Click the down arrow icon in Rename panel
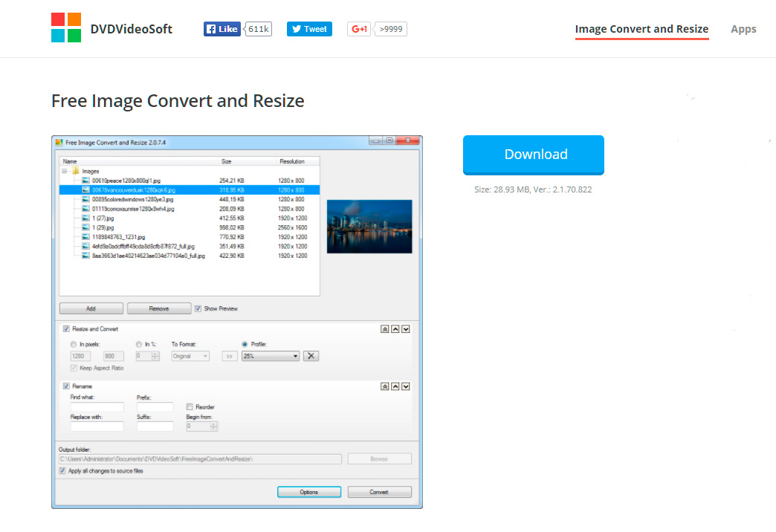 (406, 386)
